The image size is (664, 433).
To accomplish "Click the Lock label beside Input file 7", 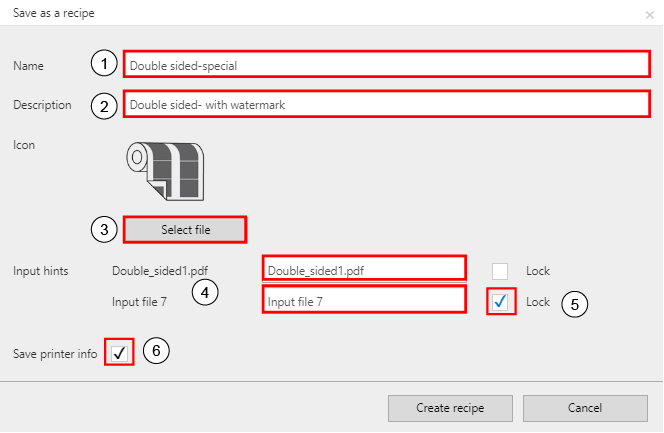I will (x=538, y=302).
